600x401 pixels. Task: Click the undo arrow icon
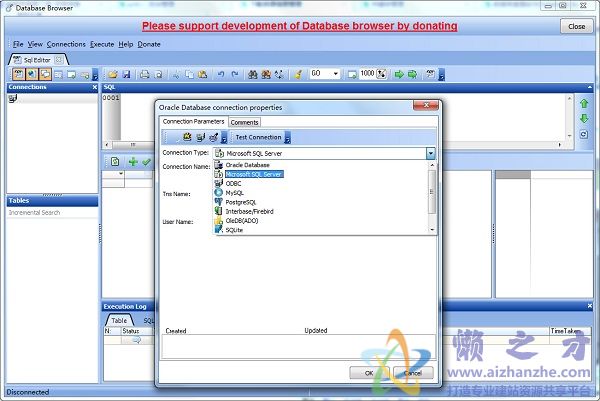coord(221,74)
